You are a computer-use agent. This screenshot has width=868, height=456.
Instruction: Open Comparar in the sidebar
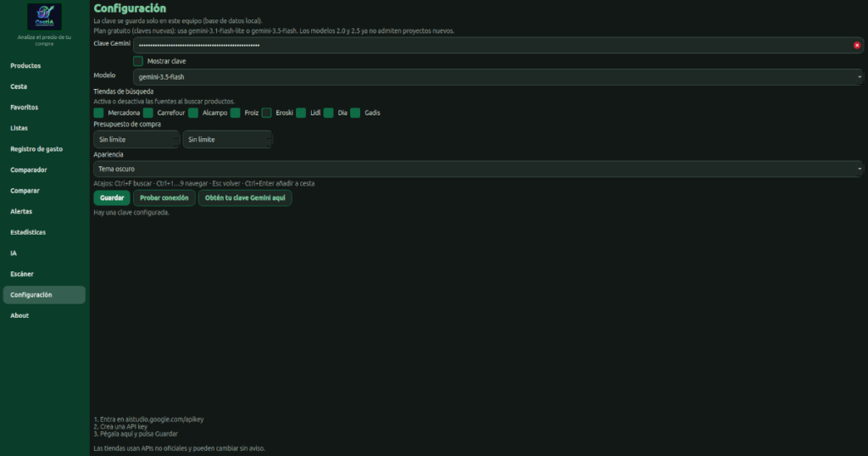click(x=44, y=191)
